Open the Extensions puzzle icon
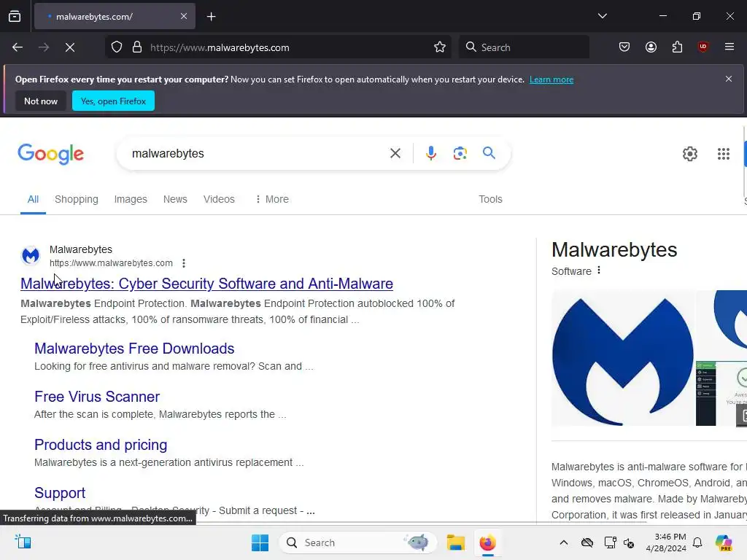This screenshot has height=560, width=747. click(677, 47)
